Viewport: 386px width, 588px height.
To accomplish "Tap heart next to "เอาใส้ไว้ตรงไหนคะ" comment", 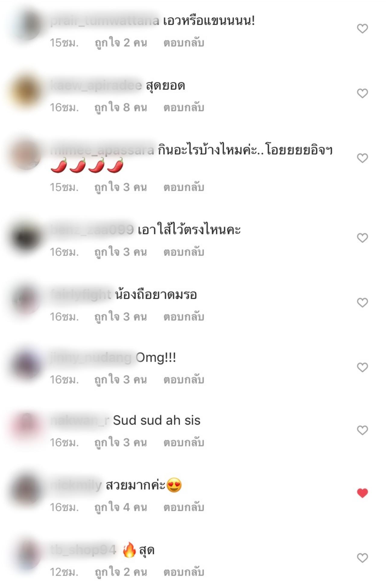I will coord(362,238).
